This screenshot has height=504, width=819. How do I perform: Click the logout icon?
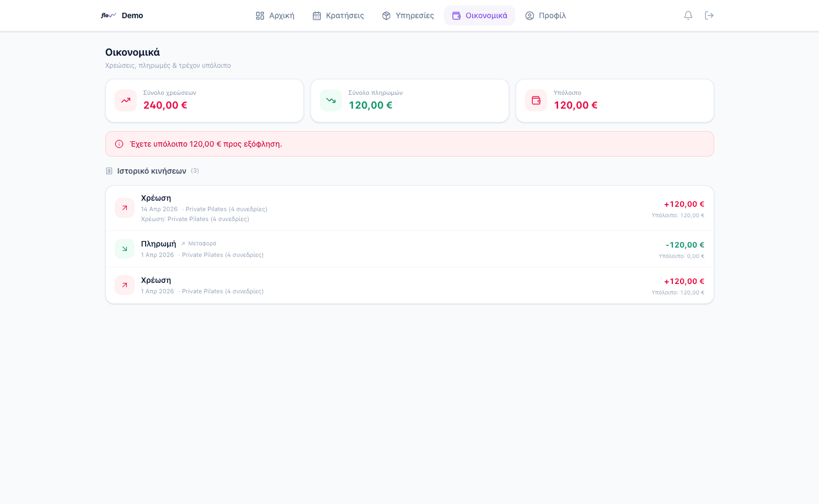709,15
